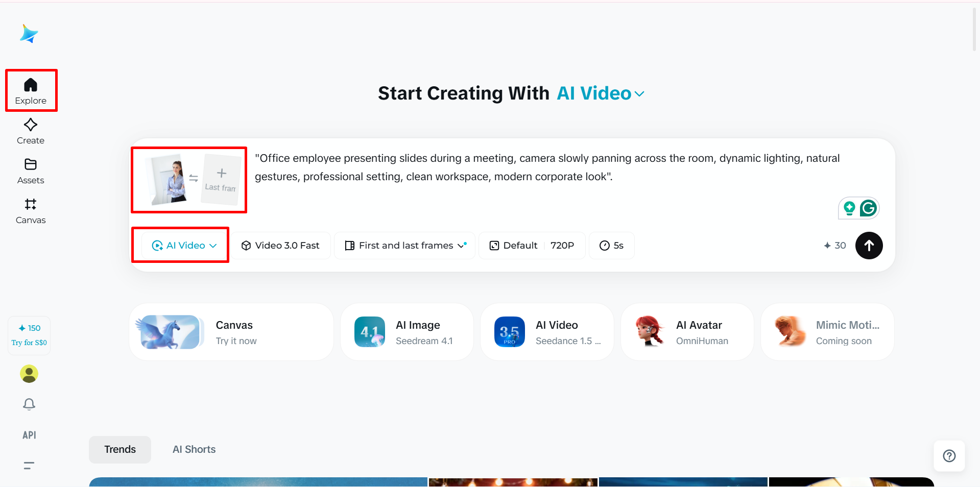The width and height of the screenshot is (980, 487).
Task: Open the collapsed menu at sidebar bottom
Action: pyautogui.click(x=29, y=466)
